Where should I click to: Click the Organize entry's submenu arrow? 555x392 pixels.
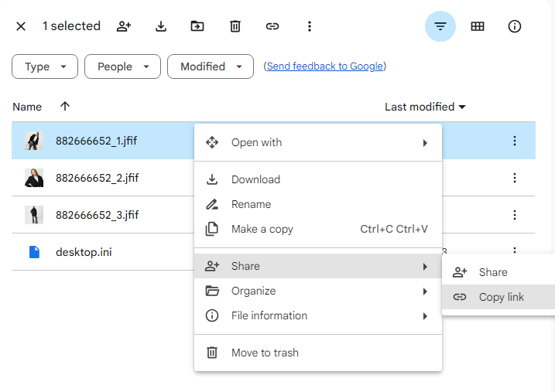(425, 291)
